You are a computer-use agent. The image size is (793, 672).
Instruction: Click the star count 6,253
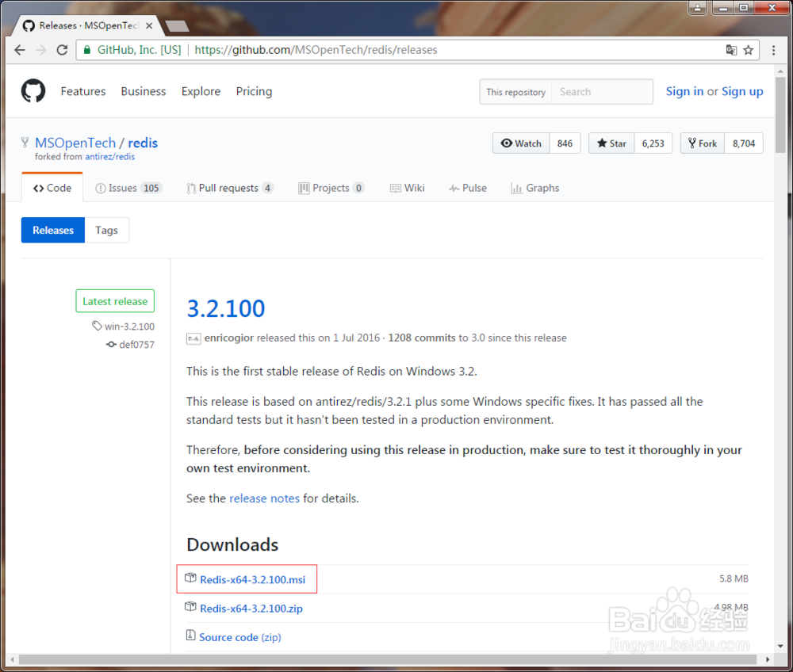[x=653, y=143]
